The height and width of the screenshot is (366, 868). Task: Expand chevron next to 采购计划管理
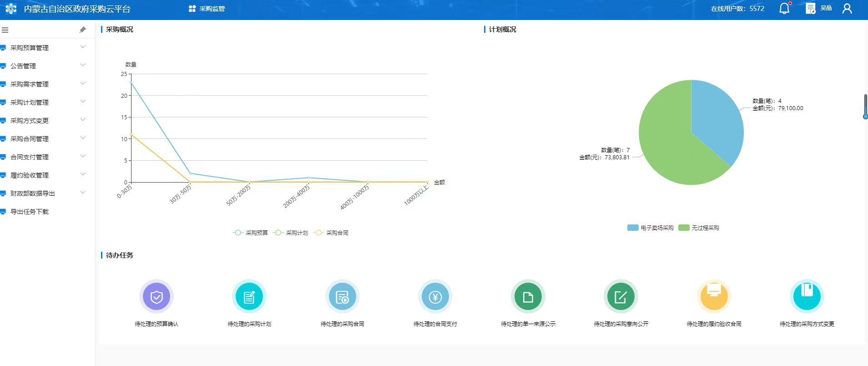tap(83, 102)
